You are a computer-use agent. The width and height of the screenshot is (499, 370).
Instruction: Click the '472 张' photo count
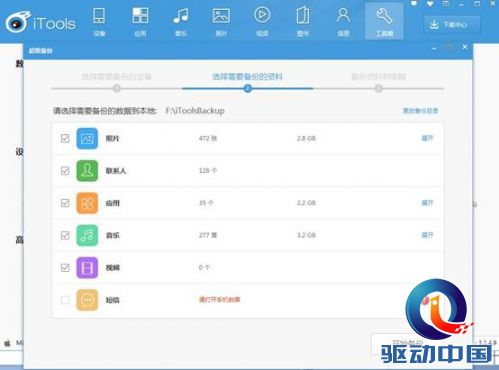208,138
